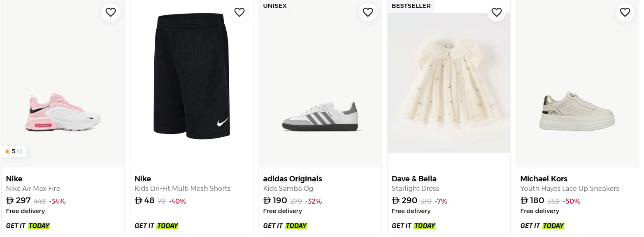
Task: Click the UNISEX label on Samba
Action: [275, 6]
